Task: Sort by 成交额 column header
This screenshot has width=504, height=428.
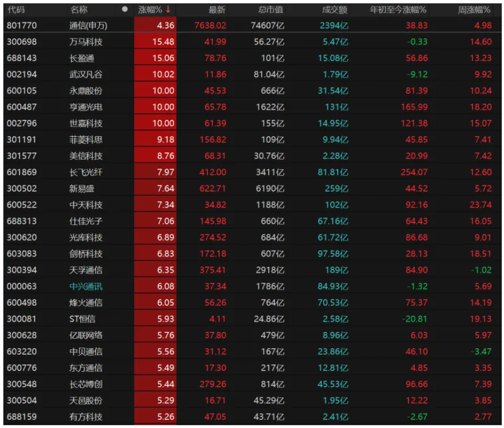Action: 335,9
